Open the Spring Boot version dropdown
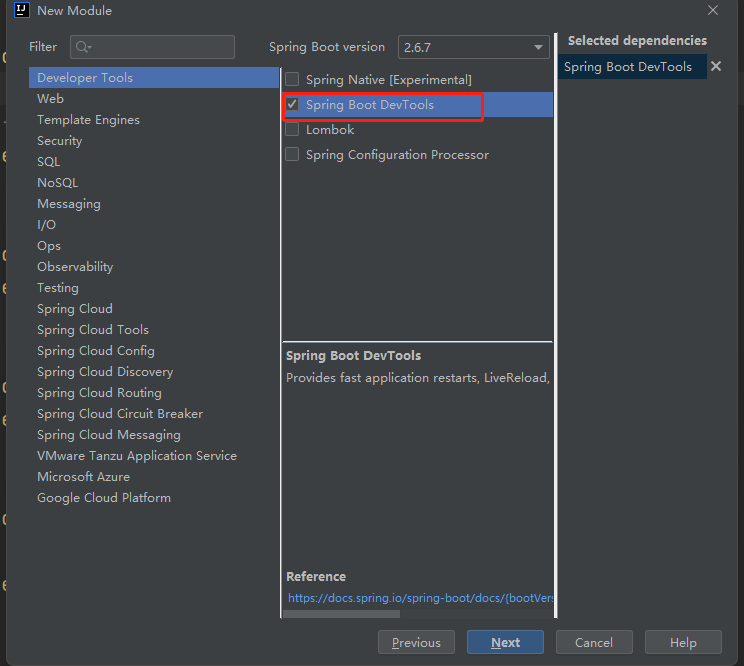The width and height of the screenshot is (744, 666). pos(474,47)
